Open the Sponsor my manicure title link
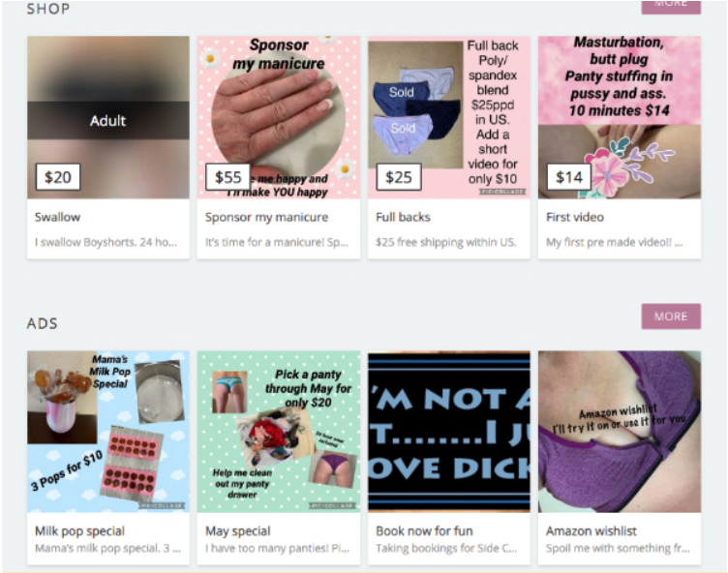Screen dimensions: 728x573 (x=266, y=218)
